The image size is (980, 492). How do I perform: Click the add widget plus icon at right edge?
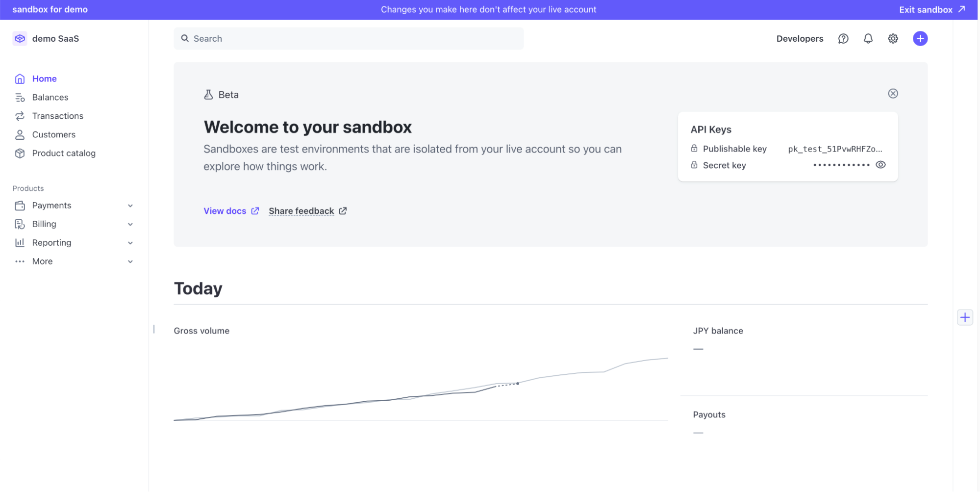[x=964, y=317]
